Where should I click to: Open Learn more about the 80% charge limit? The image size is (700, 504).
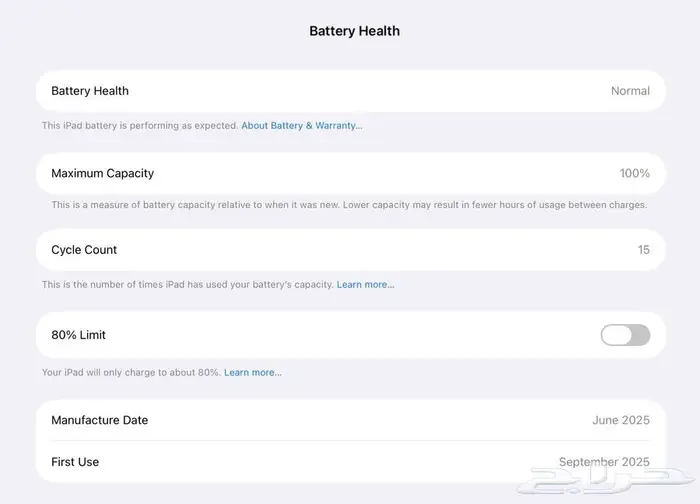coord(252,373)
